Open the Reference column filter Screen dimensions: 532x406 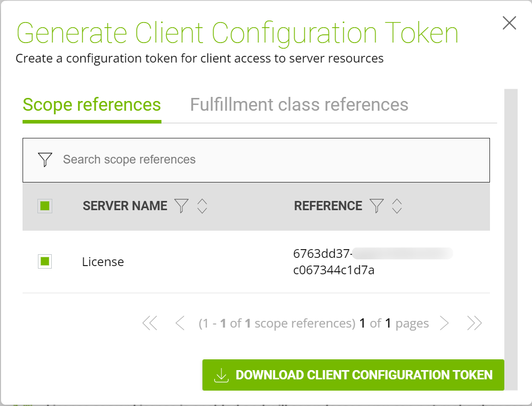[377, 206]
